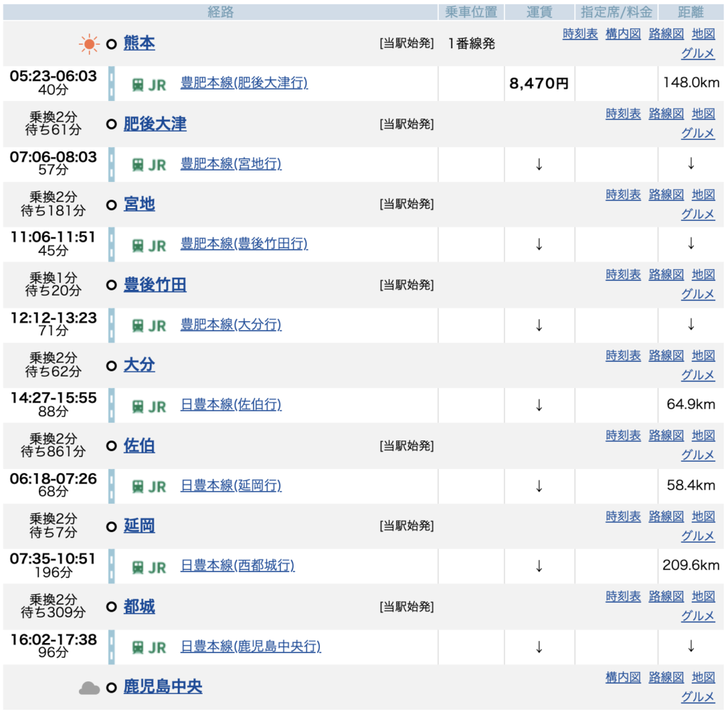Click the JR train icon for 日豊本線(鹿児島中央行)

(x=138, y=647)
